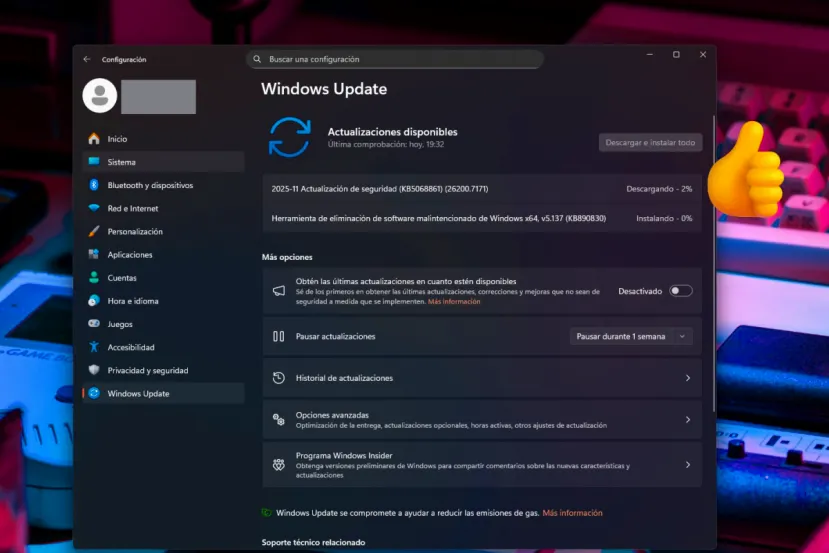Click the history clock icon
Viewport: 829px width, 553px height.
click(x=279, y=378)
